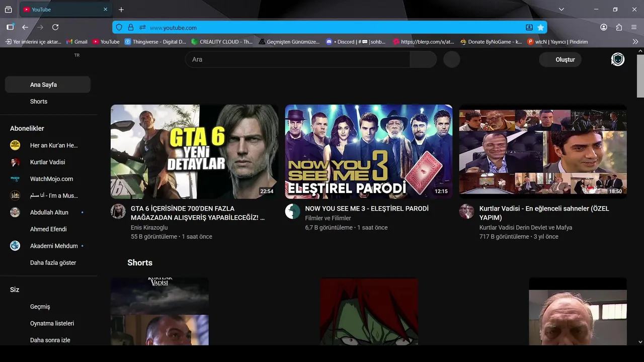Close the YouTube tab
644x362 pixels.
coord(105,10)
